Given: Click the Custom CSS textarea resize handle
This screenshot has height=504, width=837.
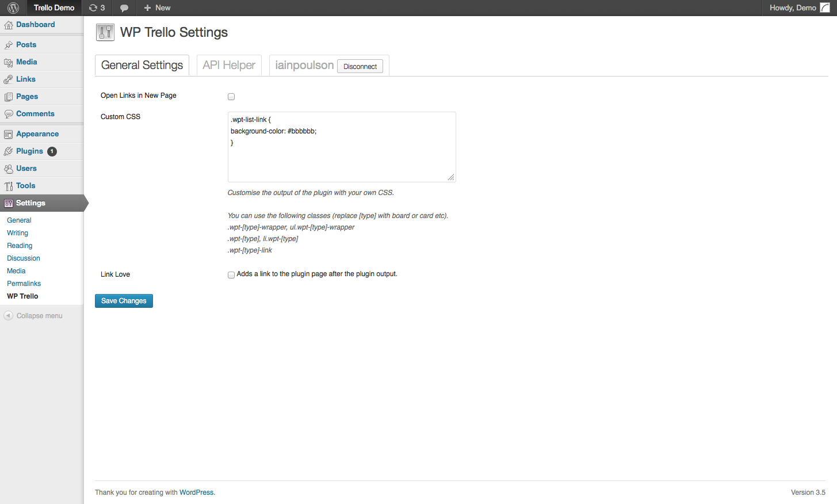Looking at the screenshot, I should pyautogui.click(x=451, y=177).
